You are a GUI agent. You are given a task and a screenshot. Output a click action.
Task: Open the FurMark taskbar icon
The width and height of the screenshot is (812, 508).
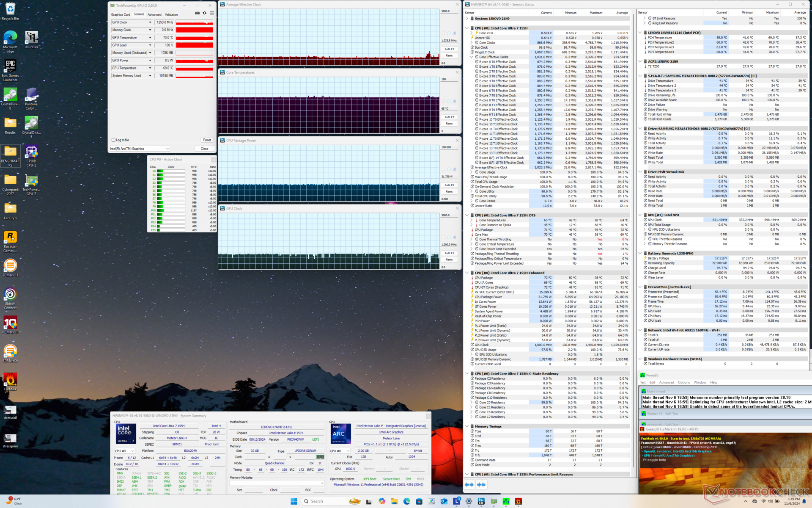(518, 501)
